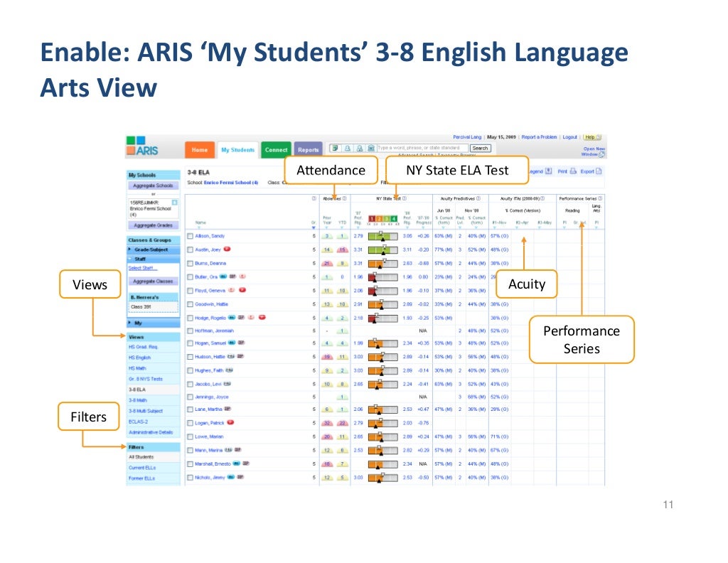
Task: Click the Aggregate Grades button
Action: (153, 225)
